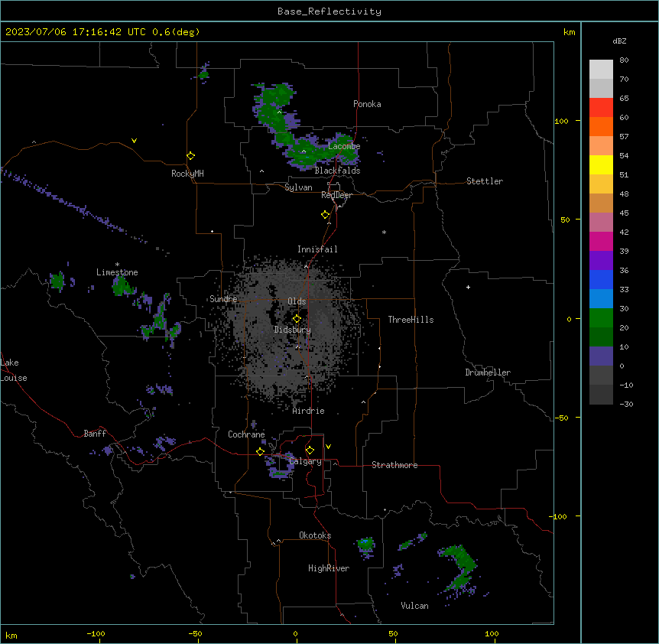Select the Ponoka town label
The width and height of the screenshot is (659, 644).
click(x=367, y=104)
